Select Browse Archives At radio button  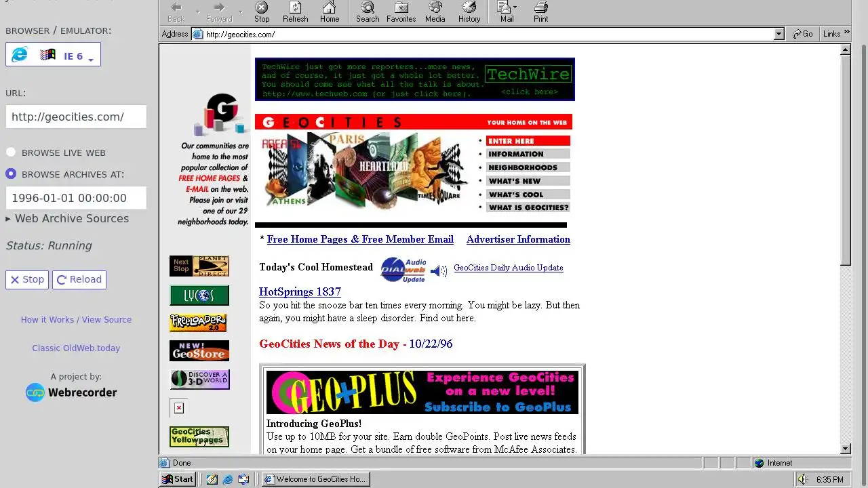[x=11, y=174]
